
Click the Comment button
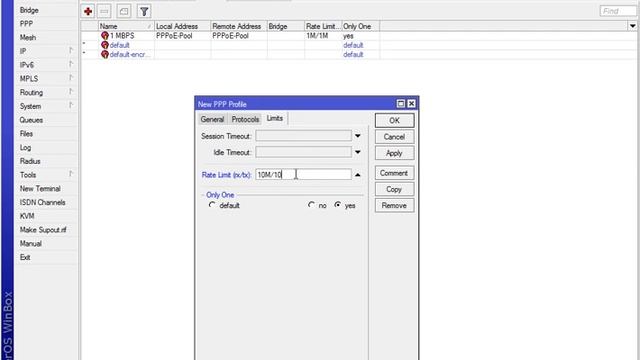(x=394, y=173)
